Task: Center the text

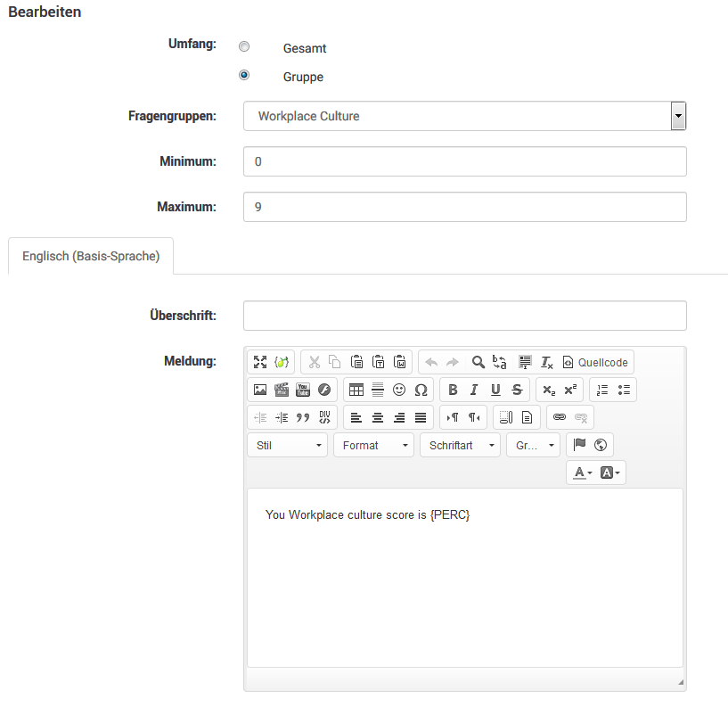Action: (x=378, y=417)
